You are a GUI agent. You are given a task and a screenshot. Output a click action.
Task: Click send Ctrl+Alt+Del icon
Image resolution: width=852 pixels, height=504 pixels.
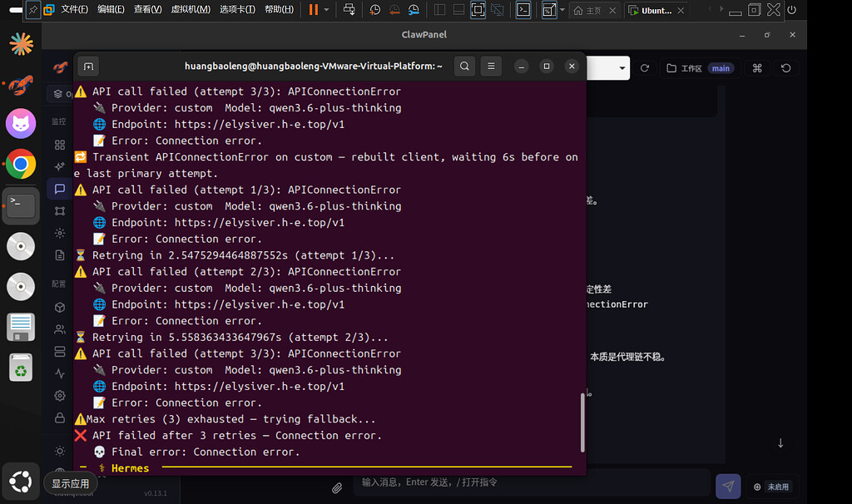pyautogui.click(x=349, y=10)
